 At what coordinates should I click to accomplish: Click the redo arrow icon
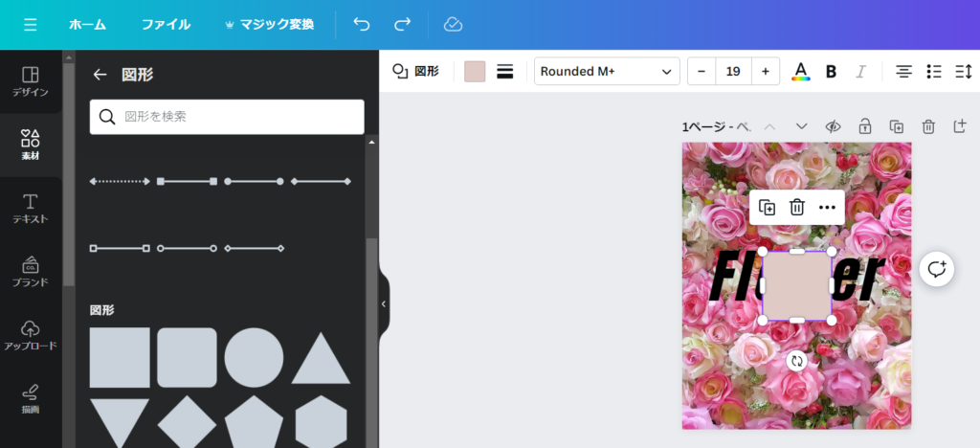[x=403, y=24]
